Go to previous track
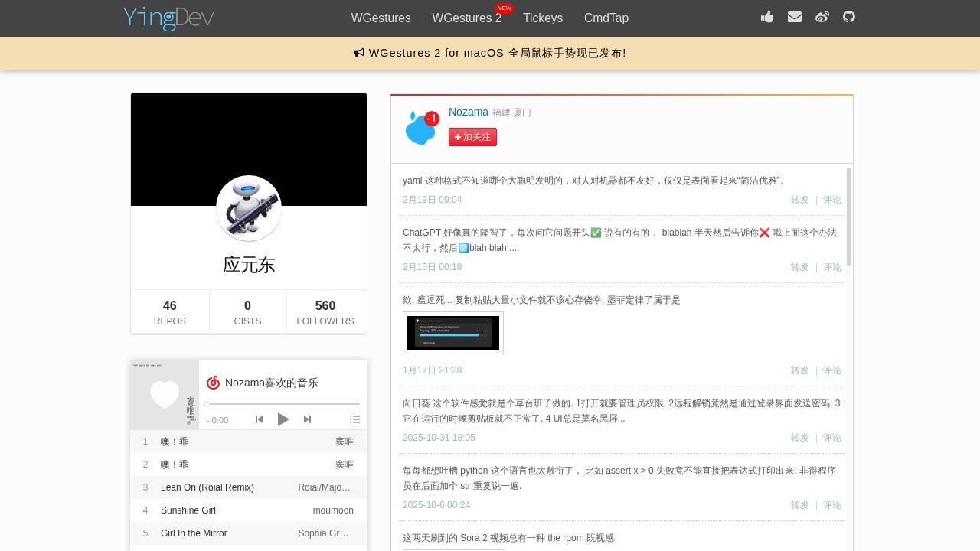Image resolution: width=980 pixels, height=551 pixels. tap(259, 419)
